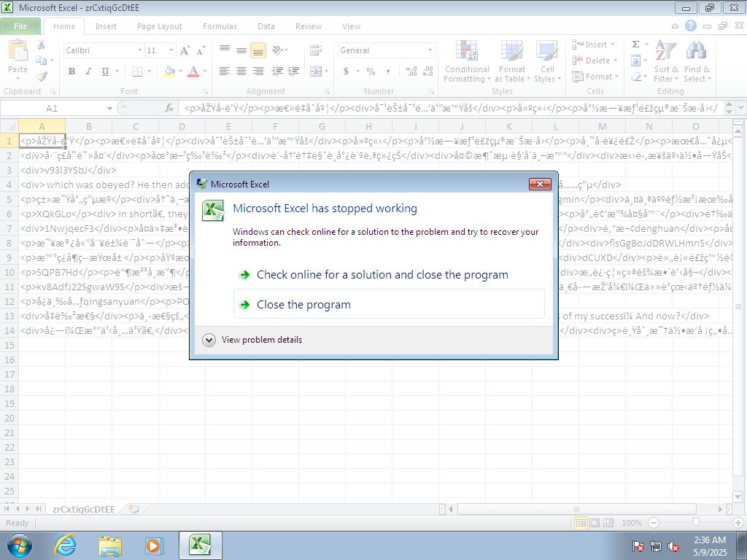747x560 pixels.
Task: Click the Center alignment icon
Action: point(241,71)
